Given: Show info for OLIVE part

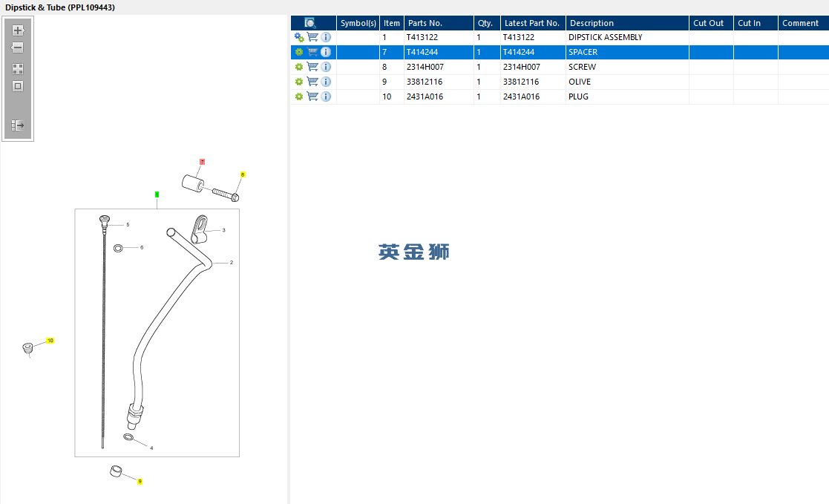Looking at the screenshot, I should point(326,82).
